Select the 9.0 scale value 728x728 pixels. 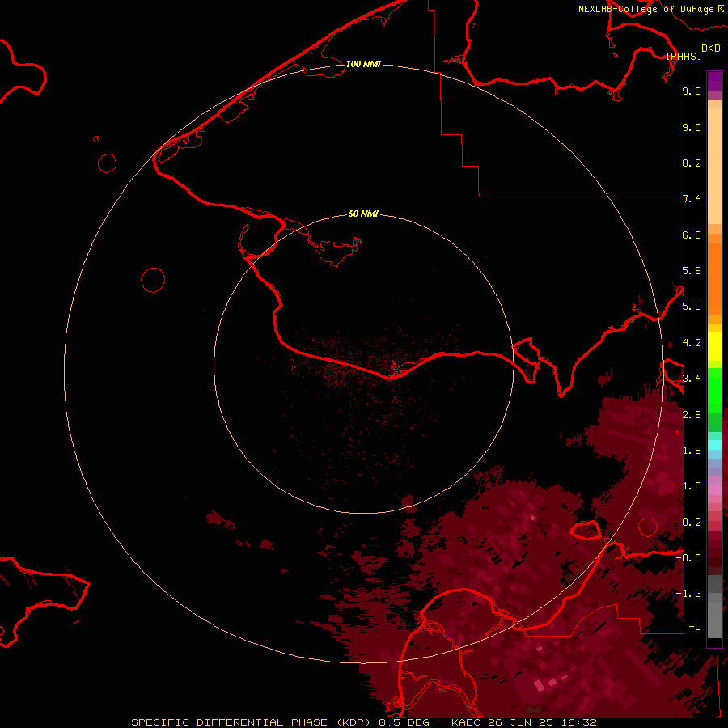click(x=692, y=127)
